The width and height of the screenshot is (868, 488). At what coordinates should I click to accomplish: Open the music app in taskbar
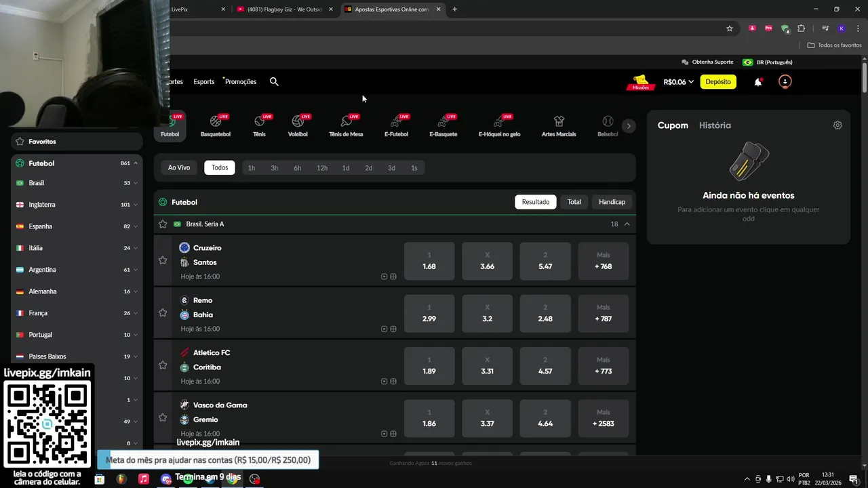(144, 479)
